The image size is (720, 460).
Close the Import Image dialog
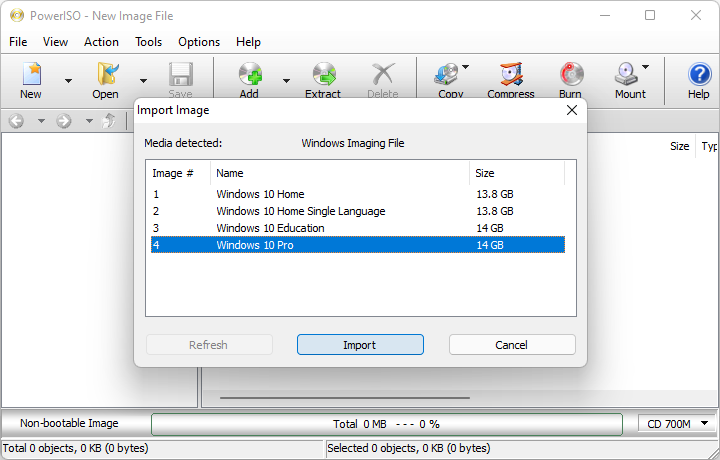tap(572, 110)
